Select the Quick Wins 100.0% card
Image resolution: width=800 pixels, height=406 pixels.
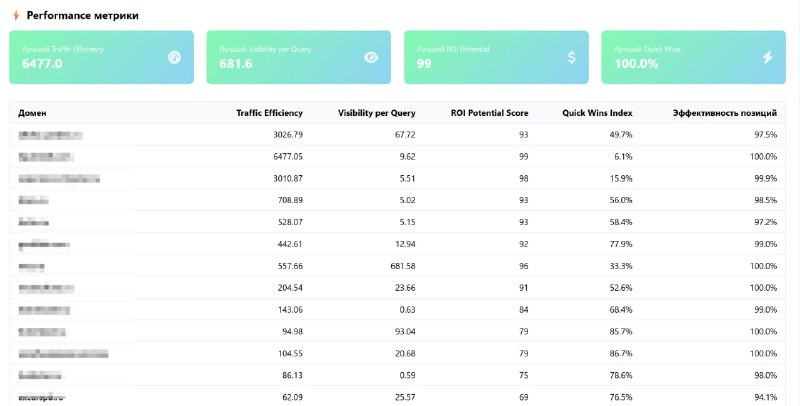[693, 57]
